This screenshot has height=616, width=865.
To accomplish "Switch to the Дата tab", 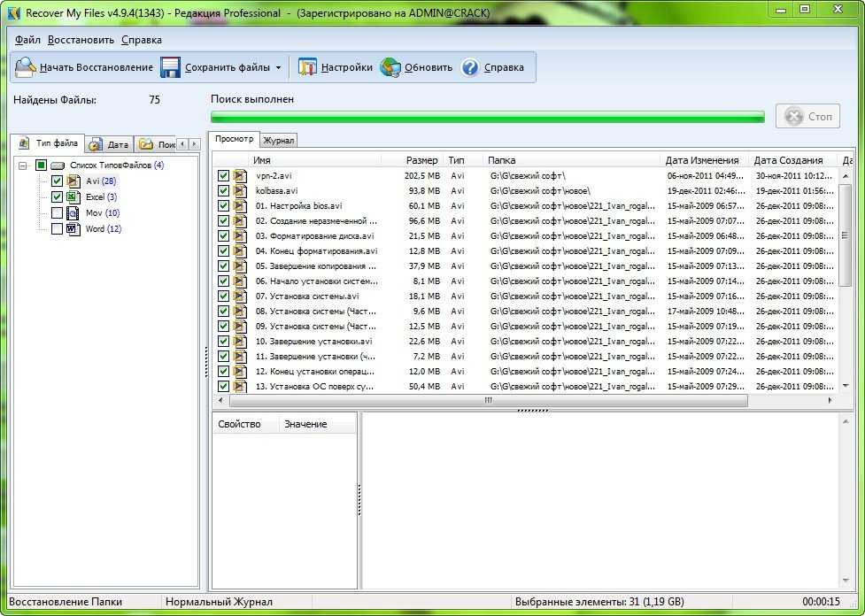I will [x=110, y=144].
